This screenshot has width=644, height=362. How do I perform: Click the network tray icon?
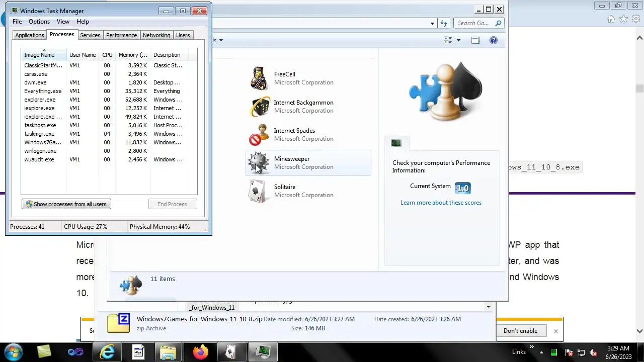coord(581,352)
